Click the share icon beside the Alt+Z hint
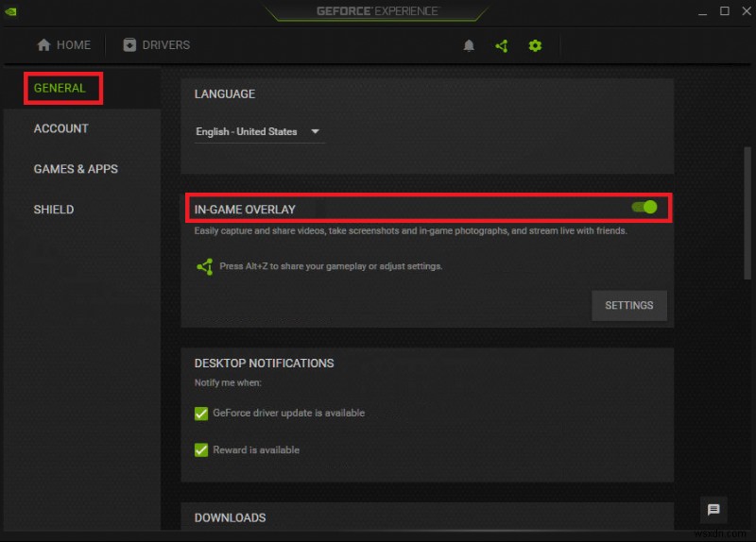 point(205,266)
